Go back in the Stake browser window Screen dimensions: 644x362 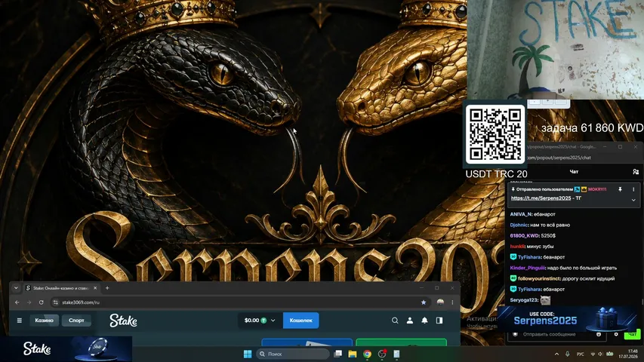pyautogui.click(x=17, y=302)
